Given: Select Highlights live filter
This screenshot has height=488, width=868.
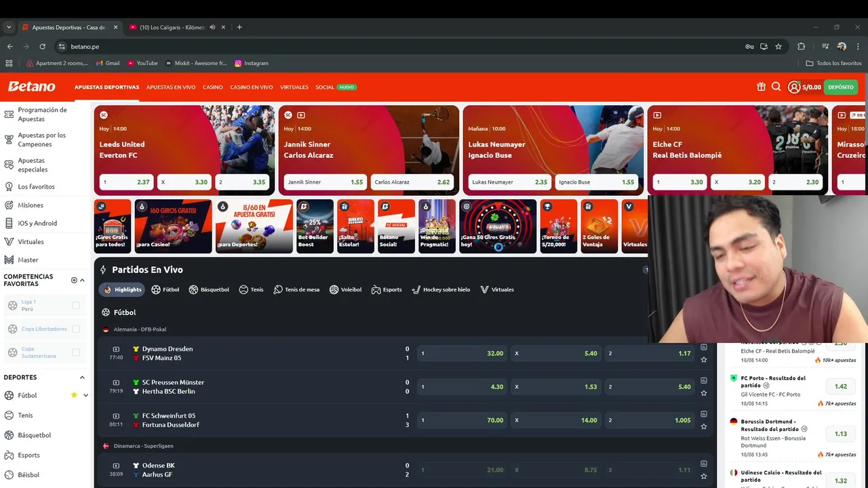Looking at the screenshot, I should pos(122,289).
